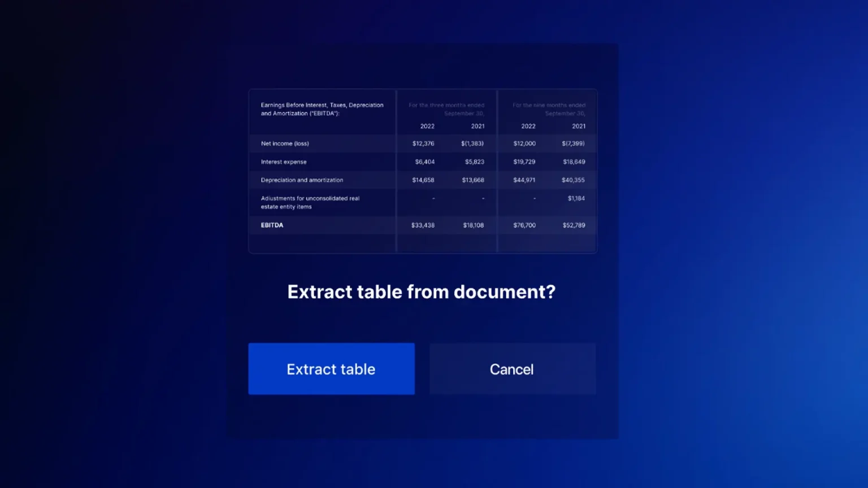
Task: Click the 'Extract table from document?' heading
Action: coord(422,292)
